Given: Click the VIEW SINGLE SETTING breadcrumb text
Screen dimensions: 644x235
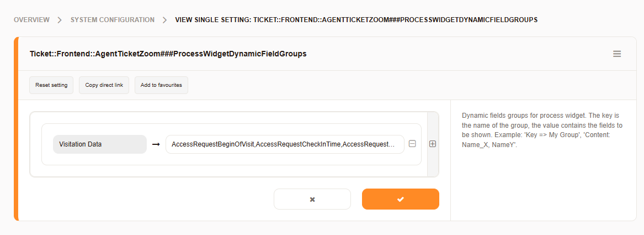Looking at the screenshot, I should tap(356, 20).
